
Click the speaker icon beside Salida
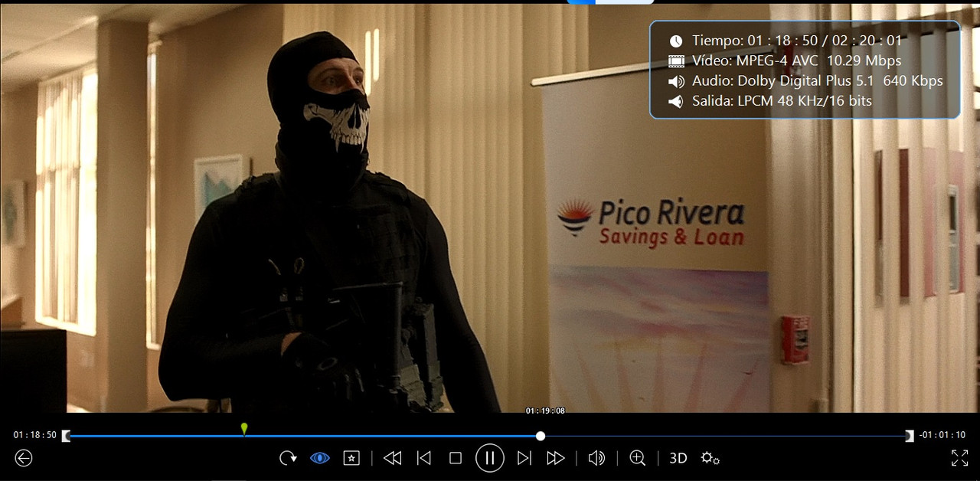coord(675,101)
